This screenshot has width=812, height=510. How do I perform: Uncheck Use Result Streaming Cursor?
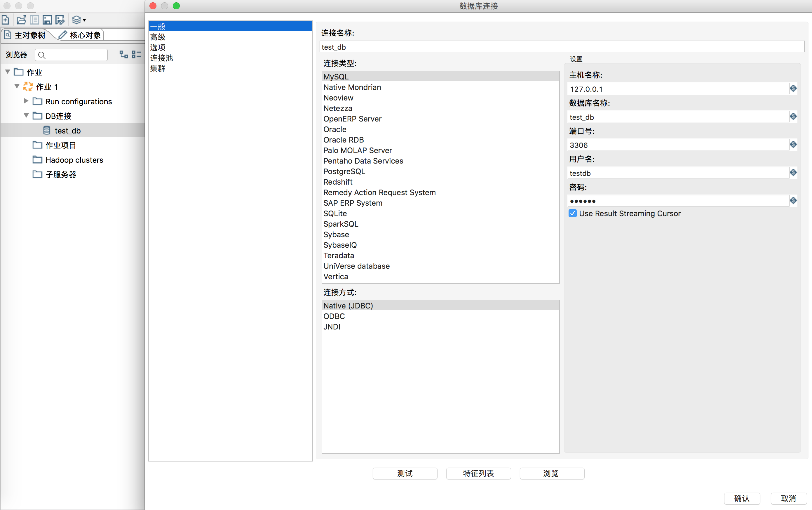tap(572, 214)
